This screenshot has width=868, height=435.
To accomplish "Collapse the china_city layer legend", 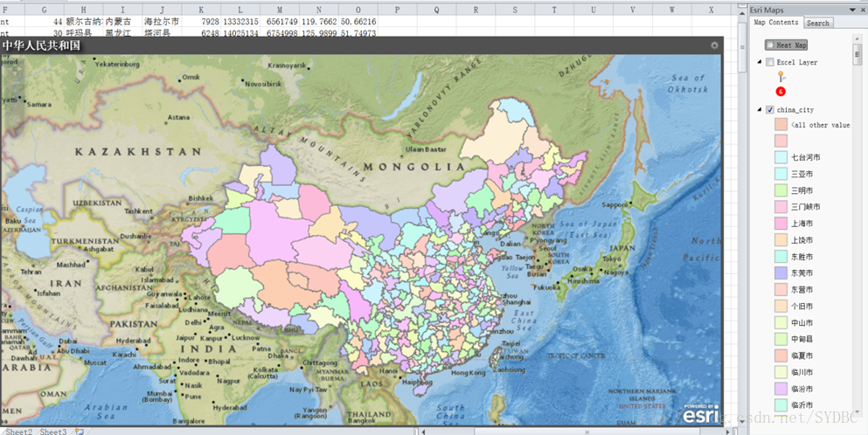I will click(760, 110).
